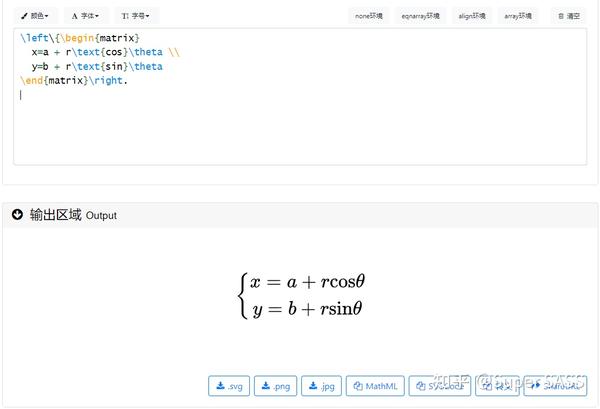Insert the array环境 environment
600x409 pixels.
519,16
